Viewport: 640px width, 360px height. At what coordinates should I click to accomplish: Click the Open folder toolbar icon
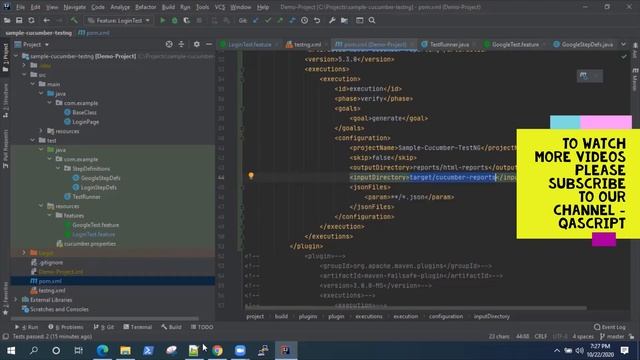(7, 20)
